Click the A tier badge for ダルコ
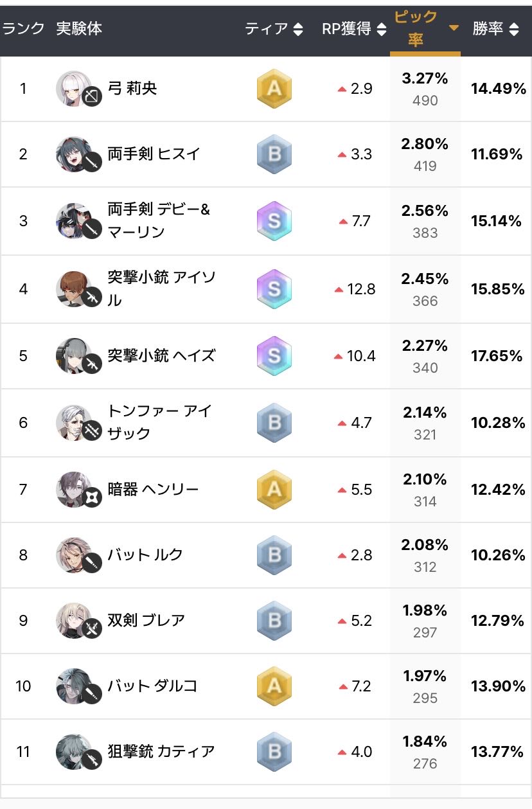This screenshot has width=532, height=809. [x=274, y=686]
